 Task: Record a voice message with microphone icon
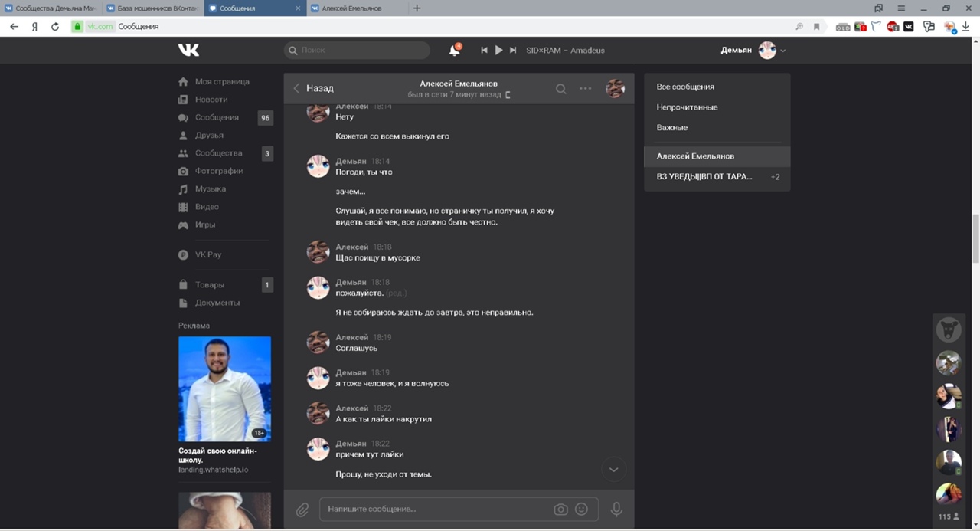[616, 510]
